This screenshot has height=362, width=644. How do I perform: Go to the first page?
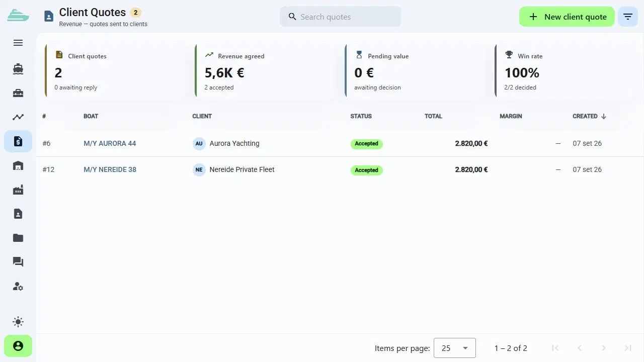pos(555,348)
